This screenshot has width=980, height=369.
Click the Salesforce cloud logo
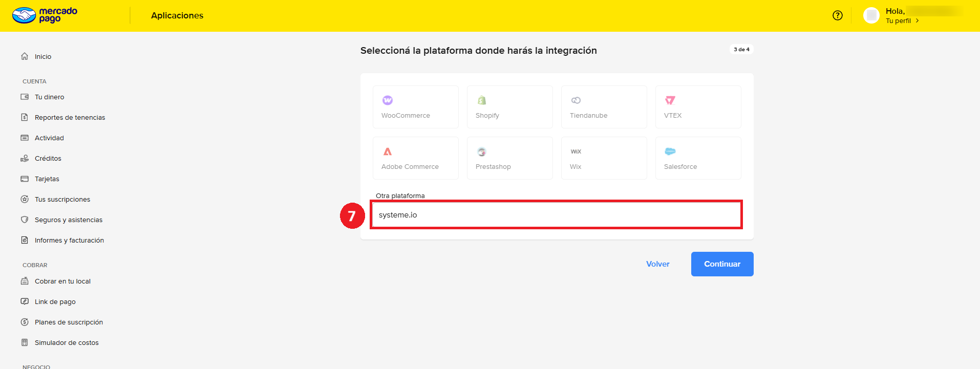click(x=670, y=151)
